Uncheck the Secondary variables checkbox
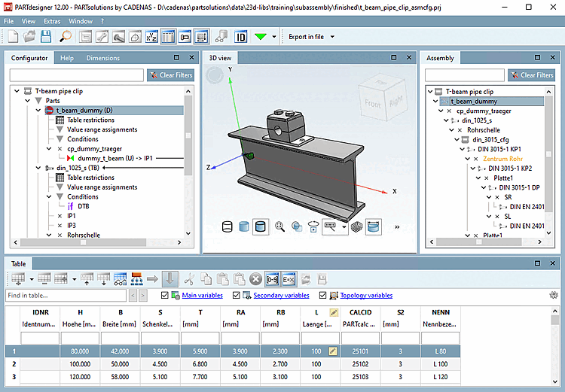Screen dimensions: 565x392 (237, 296)
